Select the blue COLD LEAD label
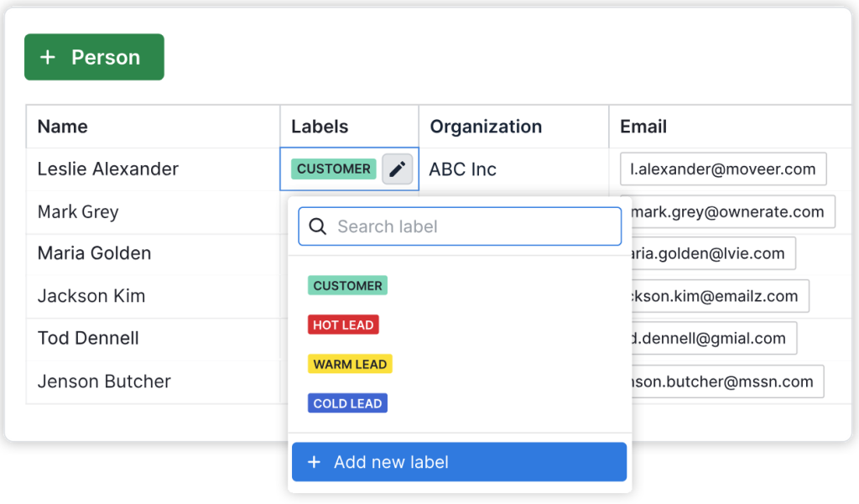Screen dimensions: 859x504 (347, 404)
